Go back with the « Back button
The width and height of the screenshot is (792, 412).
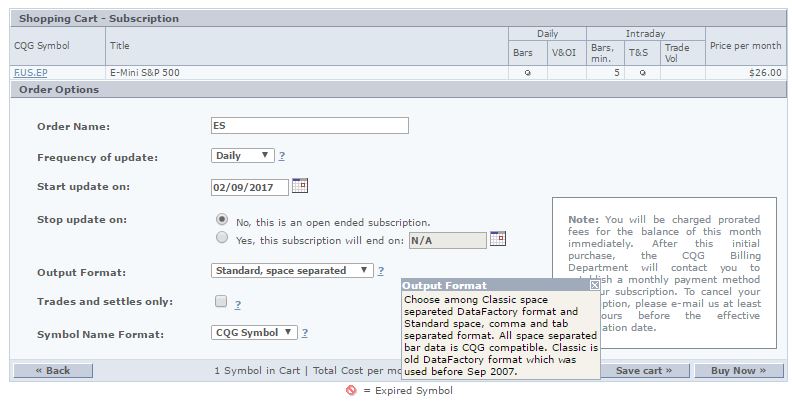point(53,371)
